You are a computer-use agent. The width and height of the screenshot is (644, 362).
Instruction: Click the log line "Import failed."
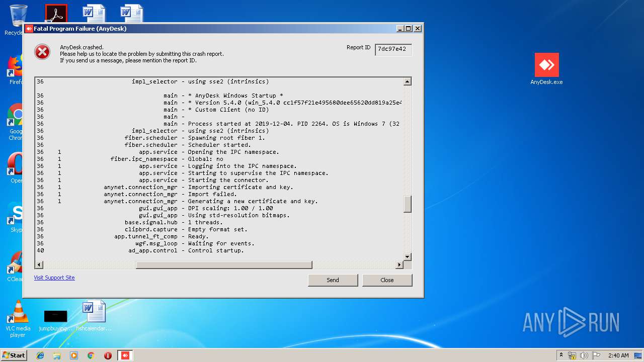click(x=212, y=194)
